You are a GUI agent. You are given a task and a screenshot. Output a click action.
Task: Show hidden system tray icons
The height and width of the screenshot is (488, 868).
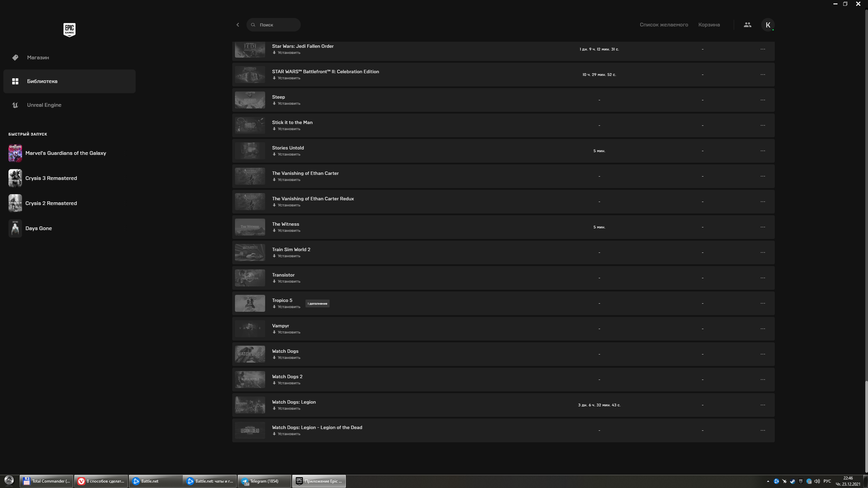[768, 481]
